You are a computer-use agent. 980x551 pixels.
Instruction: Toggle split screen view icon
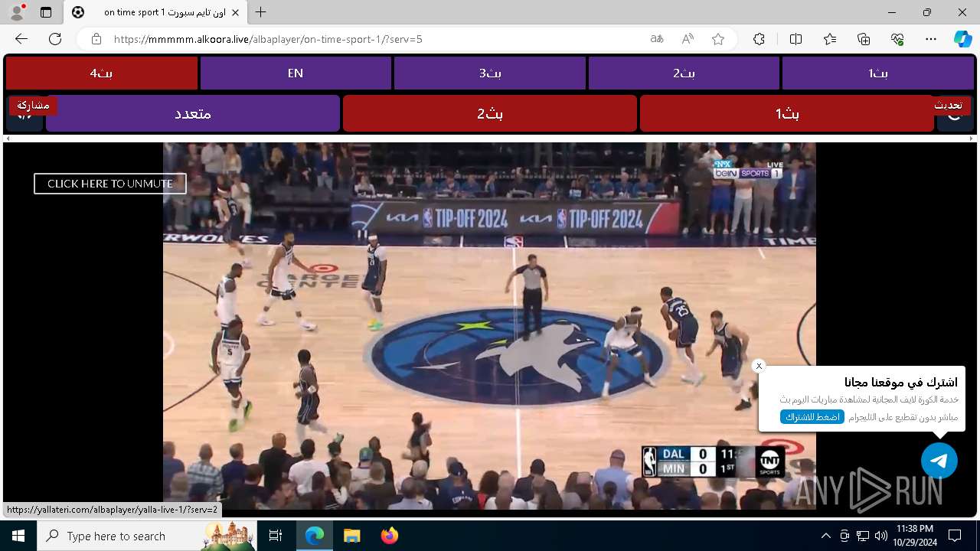(795, 39)
